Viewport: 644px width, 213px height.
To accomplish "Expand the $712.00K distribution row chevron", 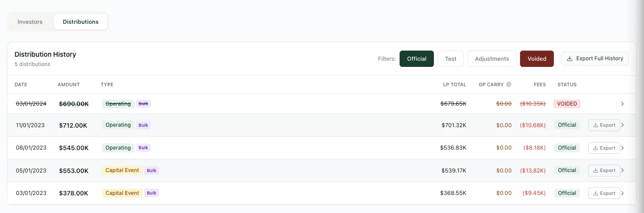I will coord(622,125).
